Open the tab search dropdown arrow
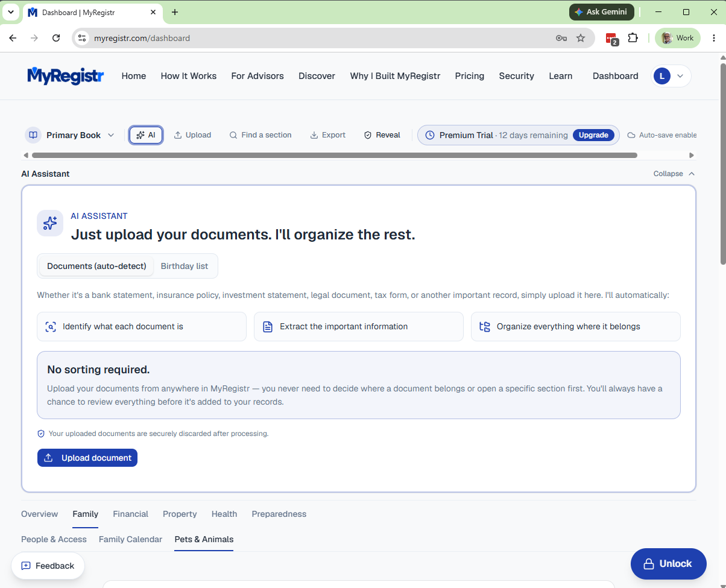The image size is (726, 588). point(10,12)
